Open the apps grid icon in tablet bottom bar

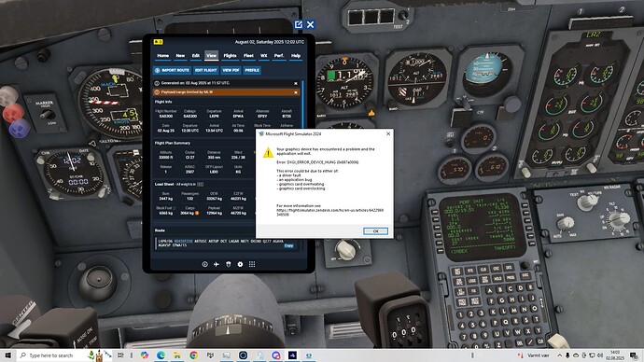(252, 264)
